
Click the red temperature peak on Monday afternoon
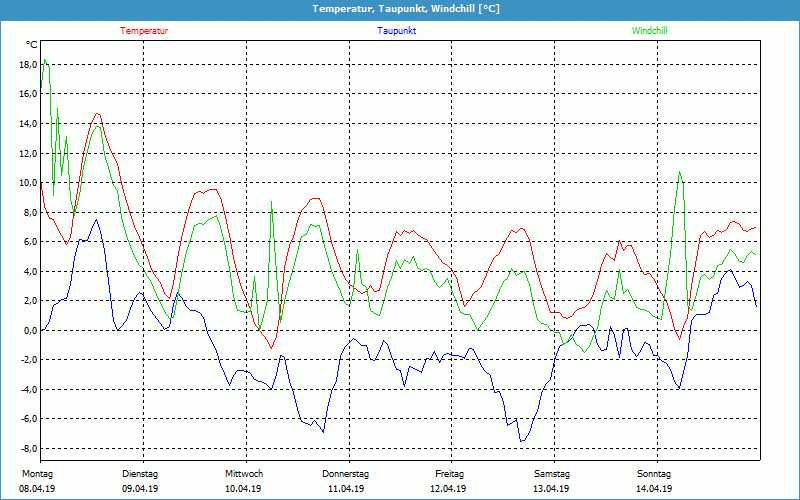[x=98, y=114]
